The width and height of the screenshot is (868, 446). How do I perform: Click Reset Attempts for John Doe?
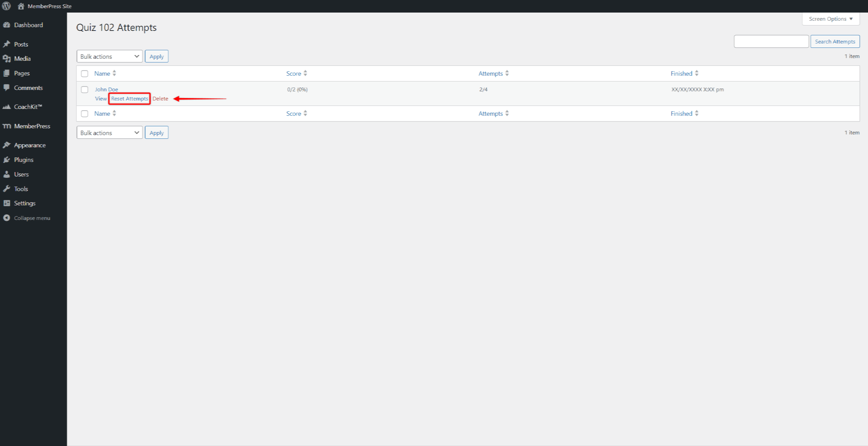(129, 98)
